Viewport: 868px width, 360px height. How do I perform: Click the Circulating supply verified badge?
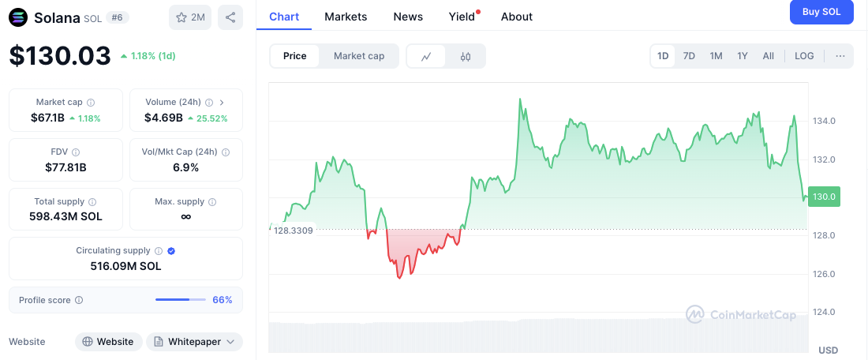tap(171, 251)
